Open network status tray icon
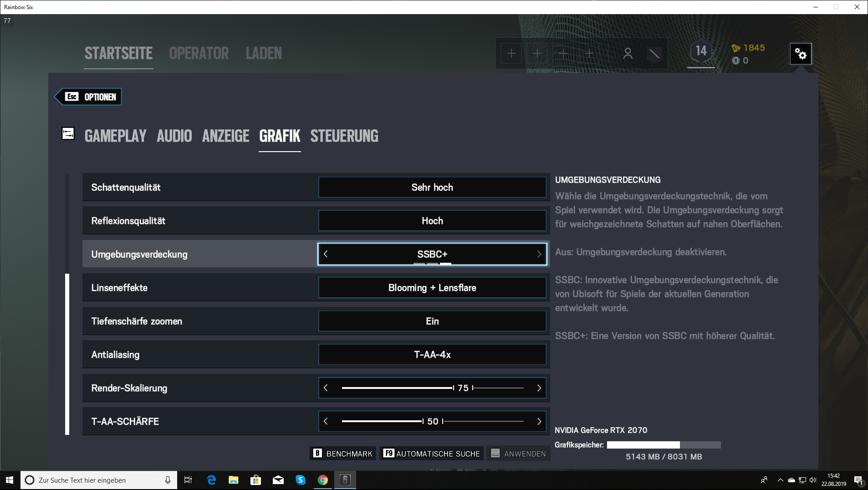 [802, 480]
